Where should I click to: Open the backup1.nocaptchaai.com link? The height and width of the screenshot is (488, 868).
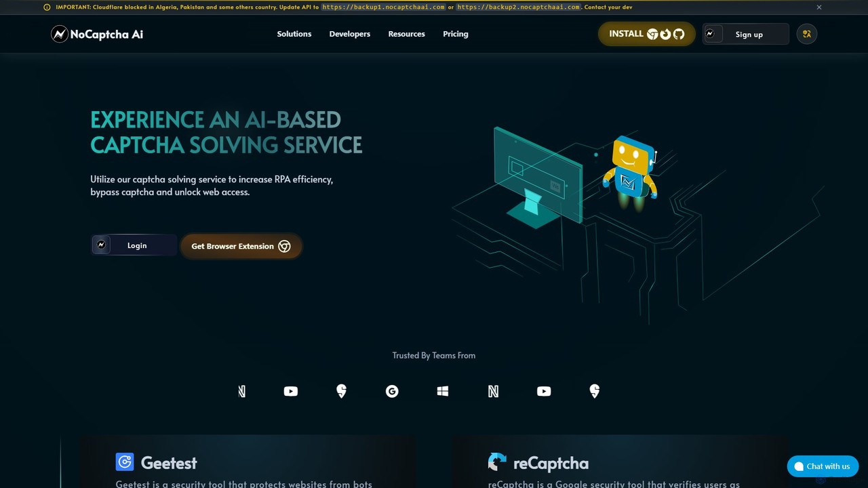(384, 7)
